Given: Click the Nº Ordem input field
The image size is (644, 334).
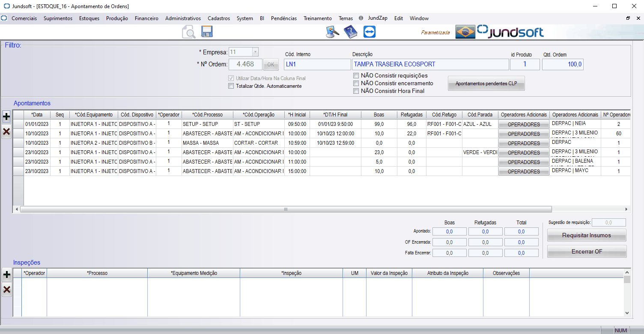Looking at the screenshot, I should click(246, 64).
